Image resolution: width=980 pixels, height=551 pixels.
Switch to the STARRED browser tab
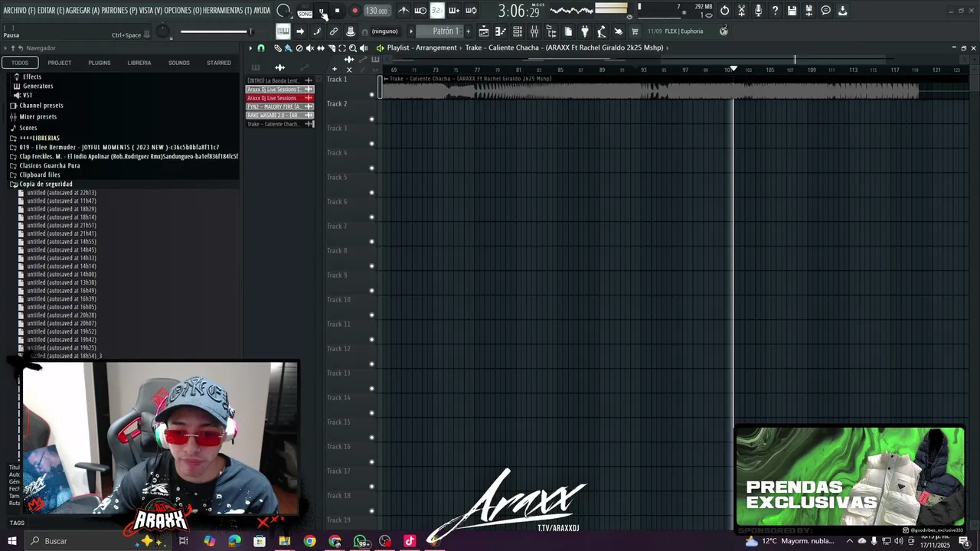tap(218, 63)
